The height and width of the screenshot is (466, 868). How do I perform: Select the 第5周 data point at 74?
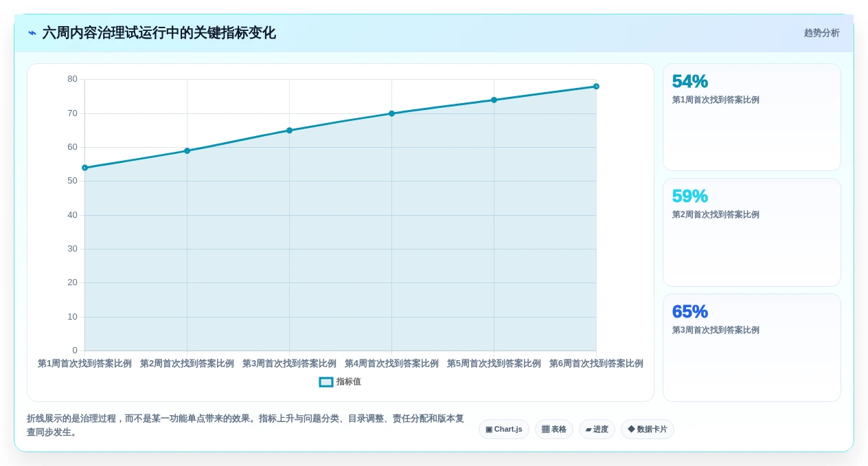pyautogui.click(x=494, y=100)
